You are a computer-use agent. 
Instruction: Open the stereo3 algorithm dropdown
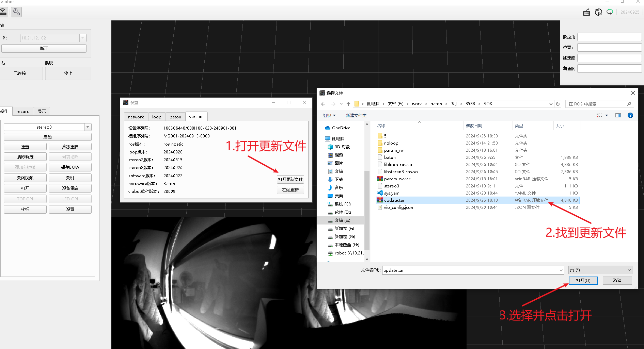coord(88,127)
